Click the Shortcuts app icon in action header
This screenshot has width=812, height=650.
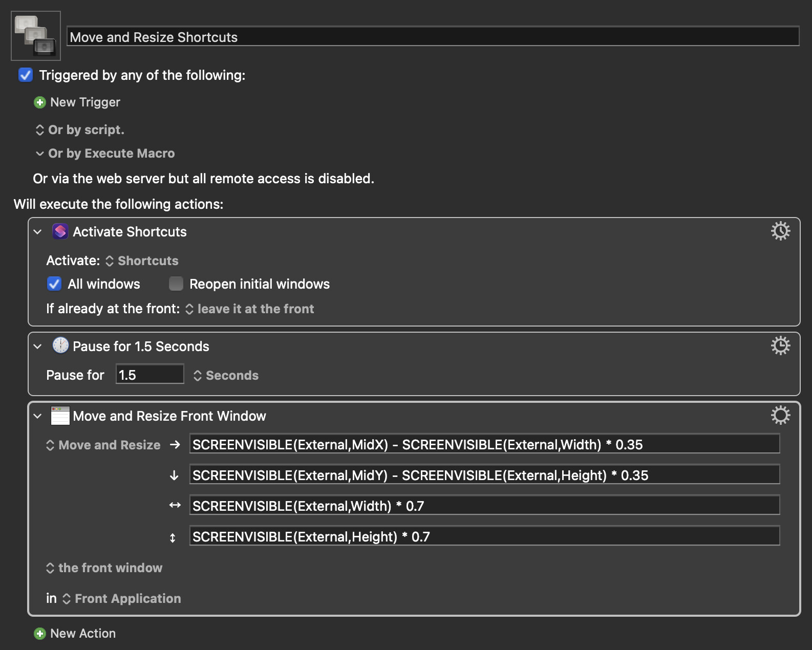60,231
